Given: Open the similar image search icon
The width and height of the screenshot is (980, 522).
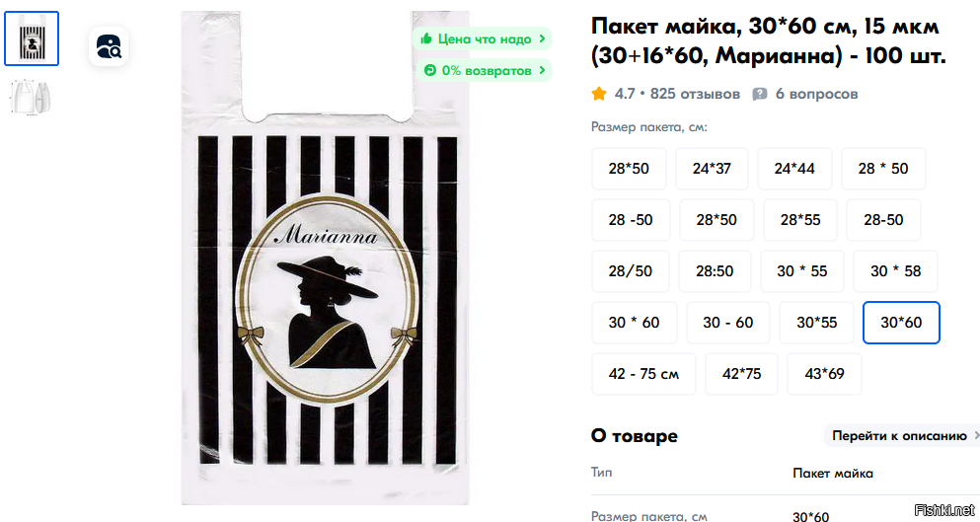Looking at the screenshot, I should click(109, 47).
